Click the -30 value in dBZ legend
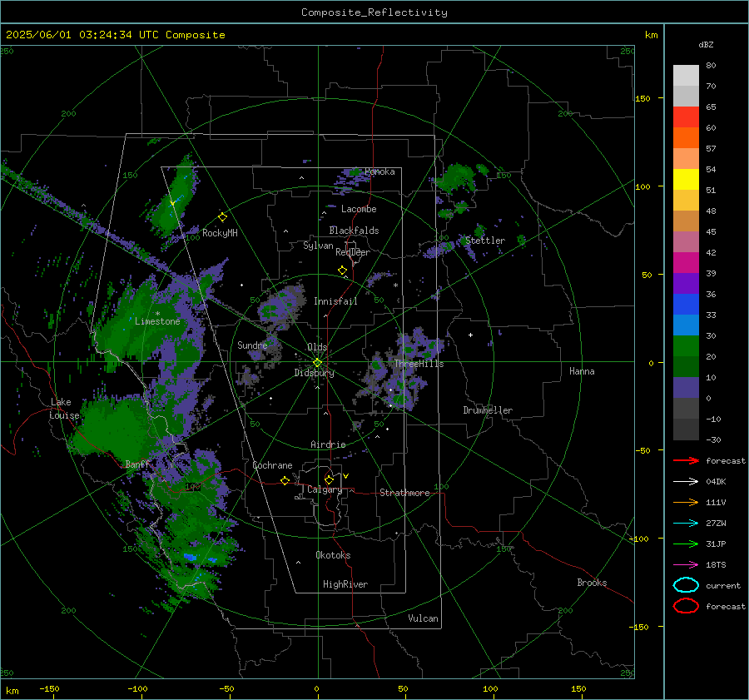 [x=714, y=439]
